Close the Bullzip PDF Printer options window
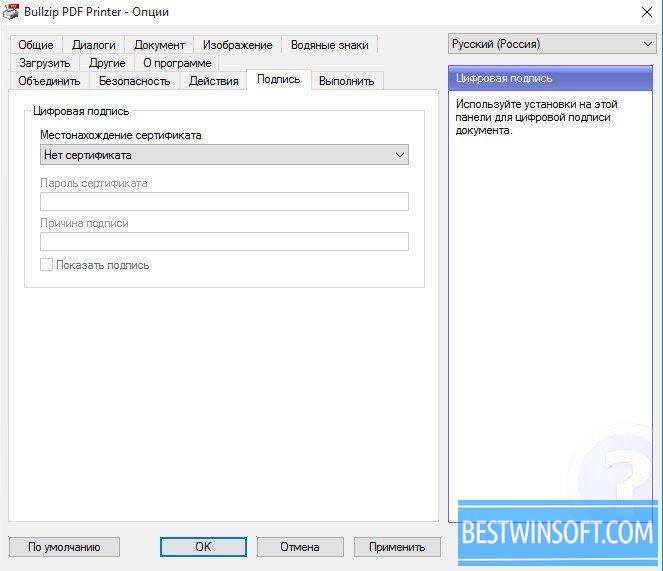 pyautogui.click(x=647, y=12)
